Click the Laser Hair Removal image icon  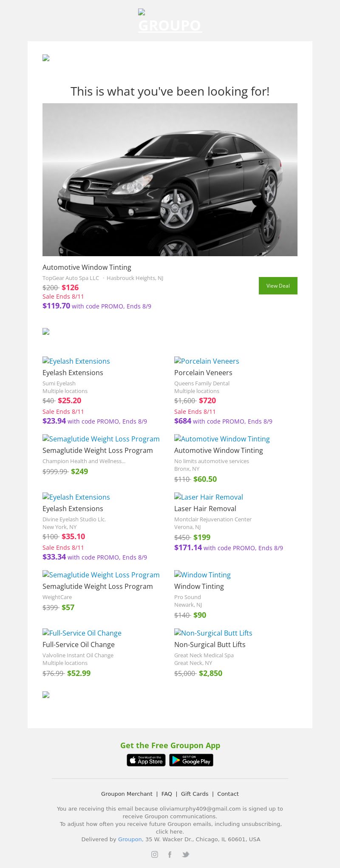[178, 497]
